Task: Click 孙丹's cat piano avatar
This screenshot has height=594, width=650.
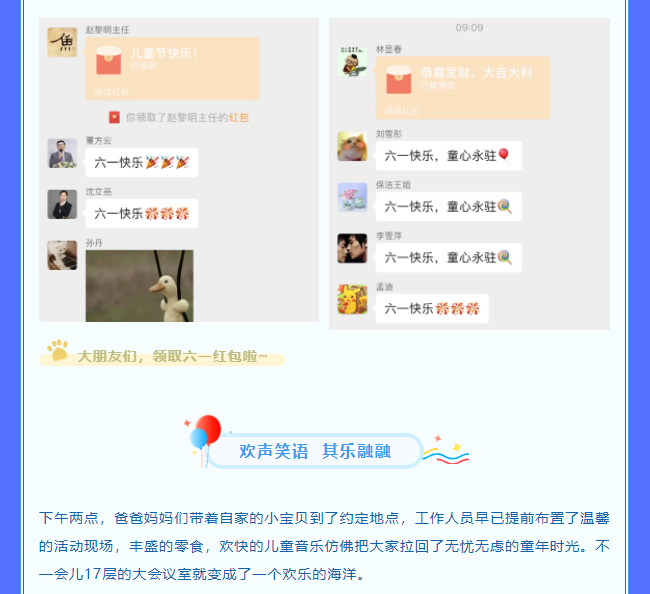Action: [x=62, y=255]
